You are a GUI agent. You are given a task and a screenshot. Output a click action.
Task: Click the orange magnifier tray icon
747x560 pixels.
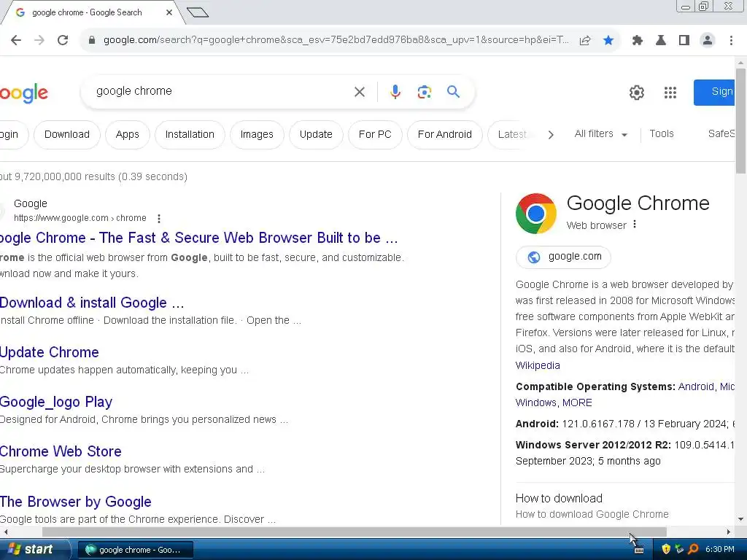pyautogui.click(x=694, y=549)
